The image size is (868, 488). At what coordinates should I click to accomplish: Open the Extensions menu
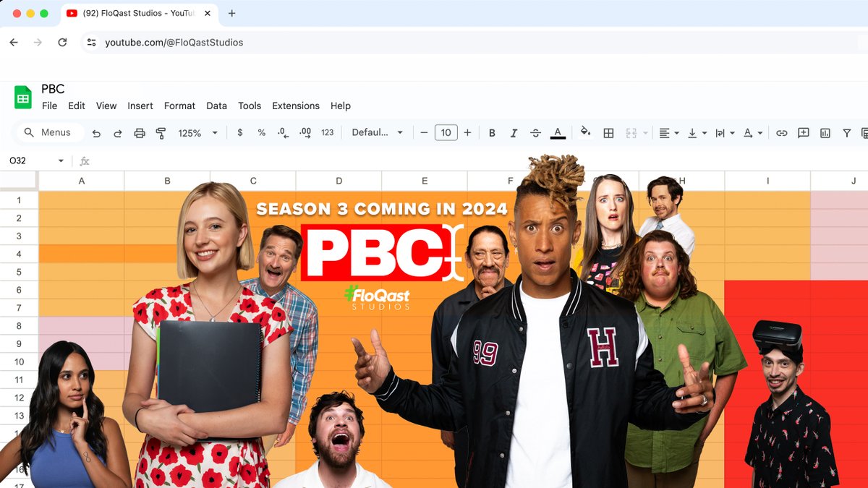pos(296,106)
